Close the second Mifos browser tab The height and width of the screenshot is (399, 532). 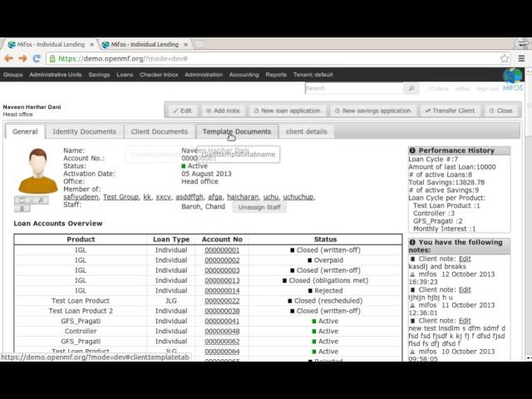(x=185, y=44)
